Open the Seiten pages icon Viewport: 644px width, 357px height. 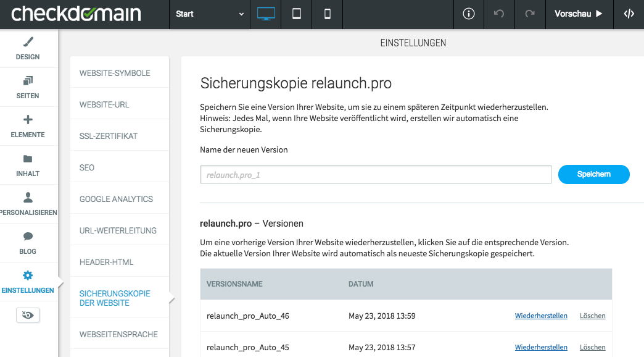coord(28,81)
